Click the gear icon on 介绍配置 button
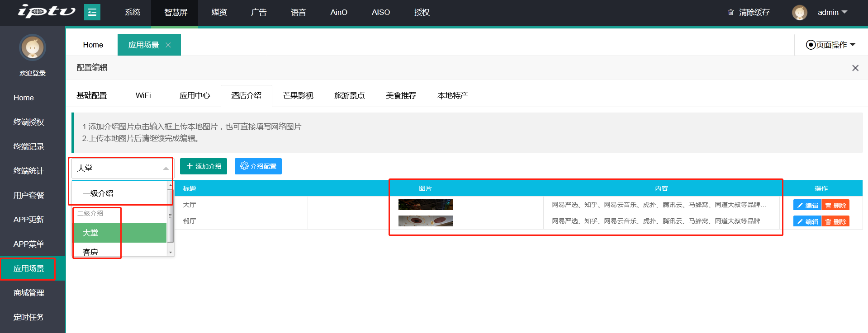 pyautogui.click(x=244, y=166)
